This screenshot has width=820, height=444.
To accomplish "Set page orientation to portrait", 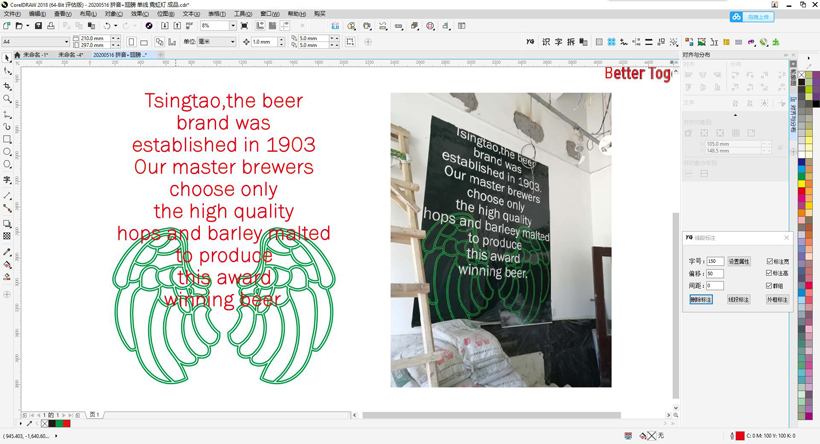I will (x=132, y=42).
